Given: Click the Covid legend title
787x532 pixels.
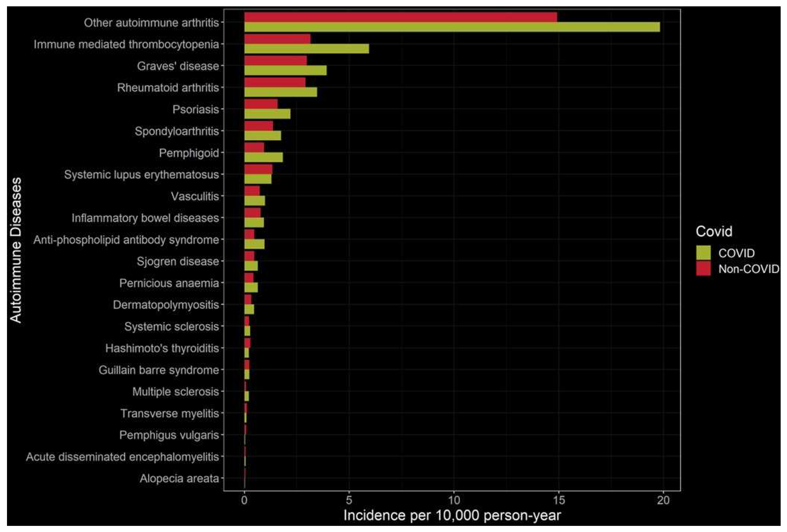Looking at the screenshot, I should (714, 231).
